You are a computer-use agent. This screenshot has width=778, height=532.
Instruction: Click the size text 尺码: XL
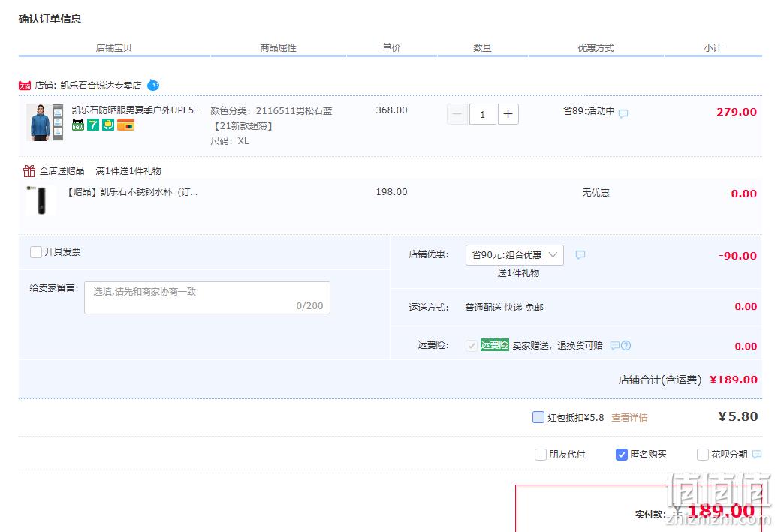[x=230, y=141]
